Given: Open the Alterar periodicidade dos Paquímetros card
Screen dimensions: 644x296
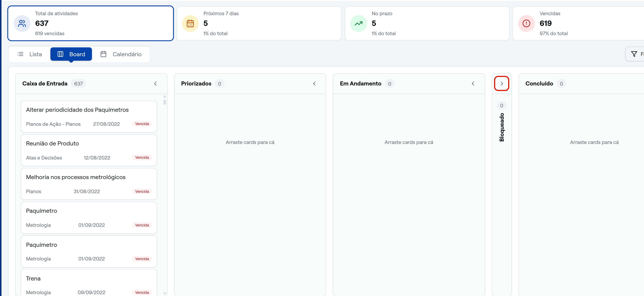Looking at the screenshot, I should (89, 117).
